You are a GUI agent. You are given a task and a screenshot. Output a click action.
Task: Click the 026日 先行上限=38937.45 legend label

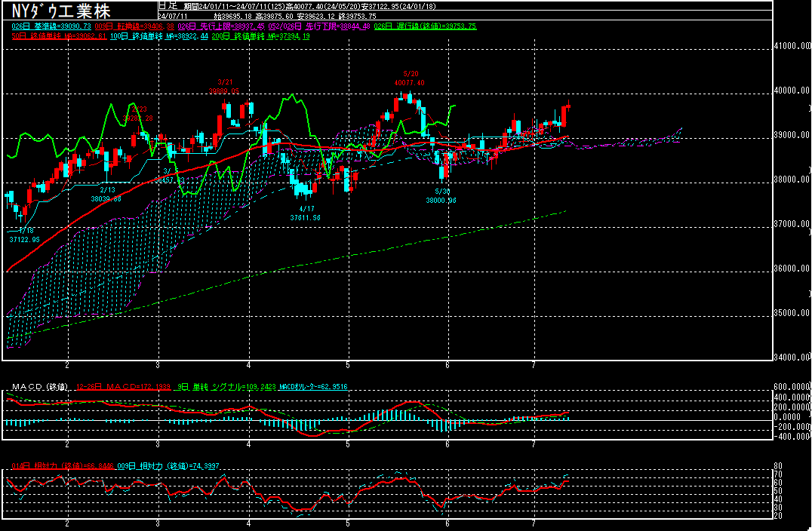click(x=220, y=26)
